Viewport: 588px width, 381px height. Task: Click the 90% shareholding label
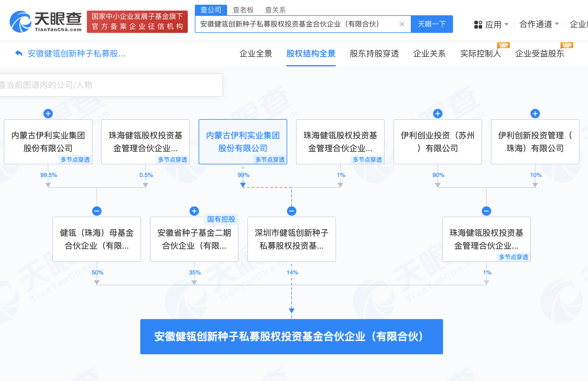[438, 175]
